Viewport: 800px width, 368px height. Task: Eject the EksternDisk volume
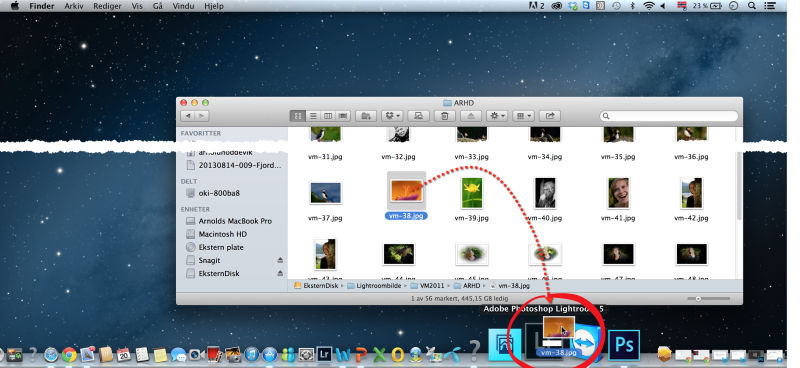280,274
